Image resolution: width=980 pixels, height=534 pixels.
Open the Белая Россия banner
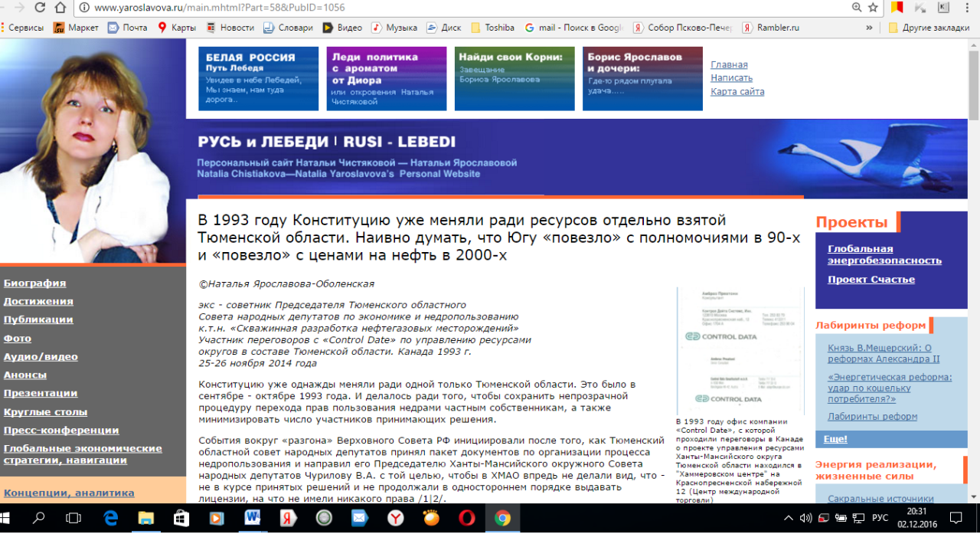(x=258, y=79)
